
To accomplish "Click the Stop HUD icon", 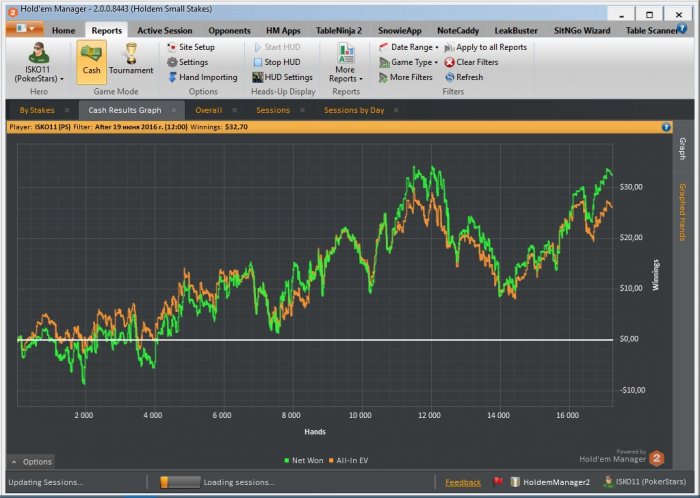I will 257,62.
